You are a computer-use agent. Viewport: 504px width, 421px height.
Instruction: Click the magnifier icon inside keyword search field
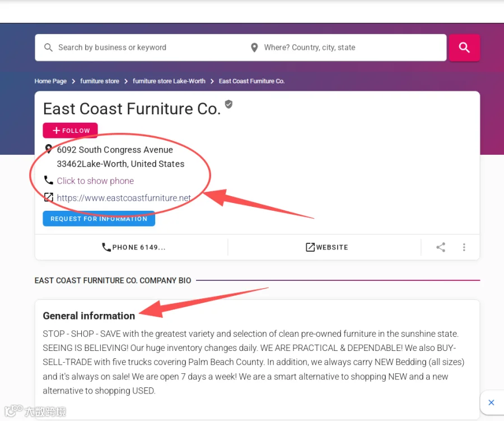pos(48,48)
